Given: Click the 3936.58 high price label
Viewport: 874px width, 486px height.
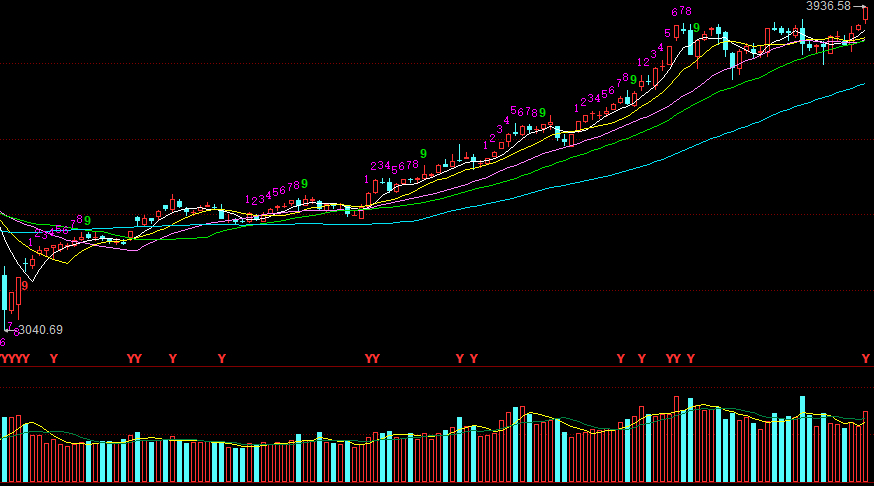Looking at the screenshot, I should (x=828, y=6).
